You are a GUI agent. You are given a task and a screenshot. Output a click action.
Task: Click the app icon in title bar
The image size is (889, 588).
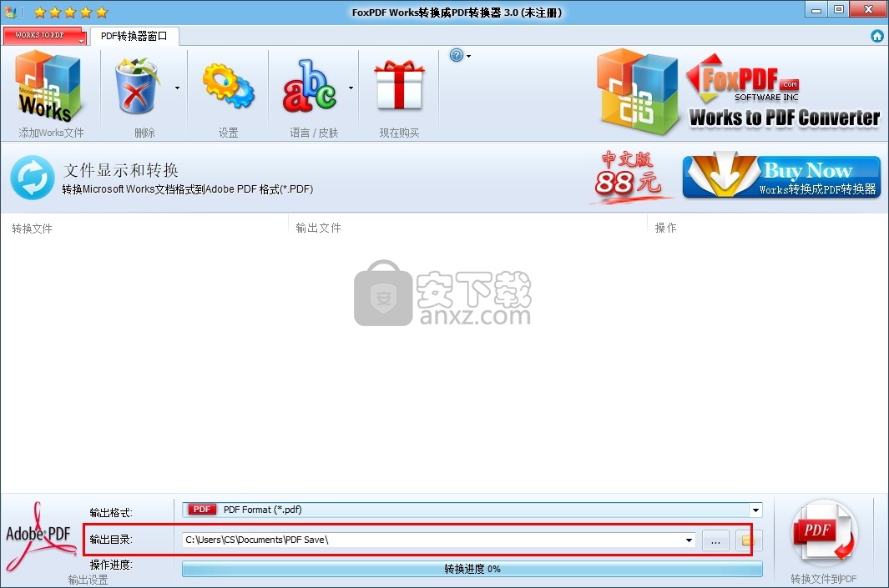click(10, 12)
